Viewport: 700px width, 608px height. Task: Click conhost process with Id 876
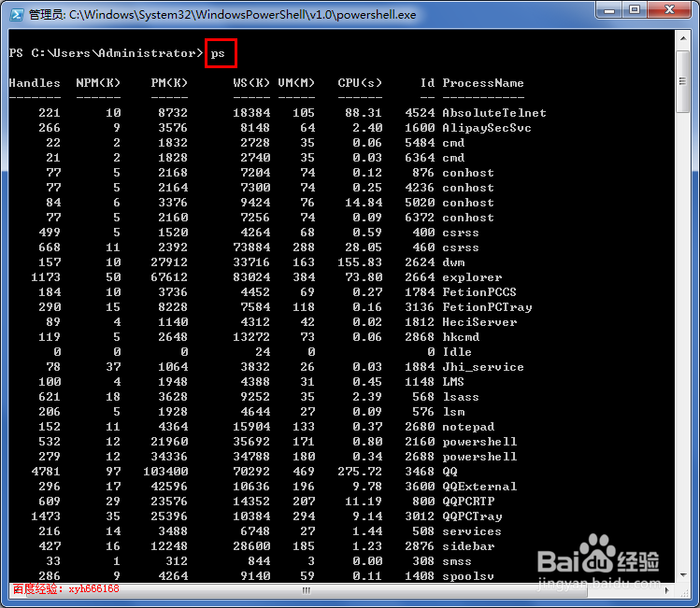point(468,173)
